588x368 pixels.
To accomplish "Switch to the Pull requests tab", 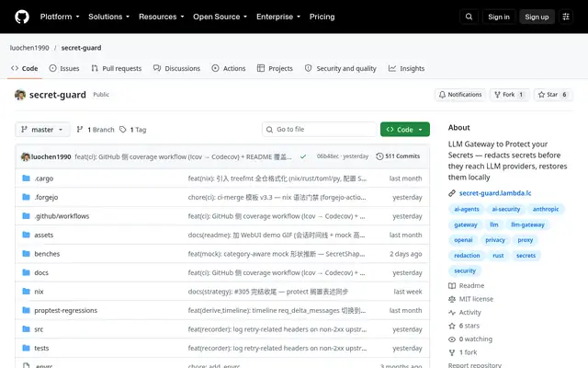I will click(117, 68).
